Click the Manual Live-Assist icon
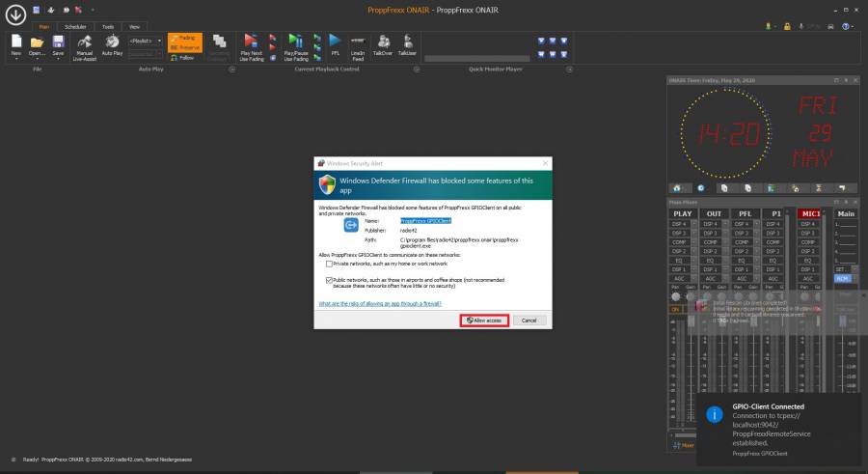 (85, 45)
